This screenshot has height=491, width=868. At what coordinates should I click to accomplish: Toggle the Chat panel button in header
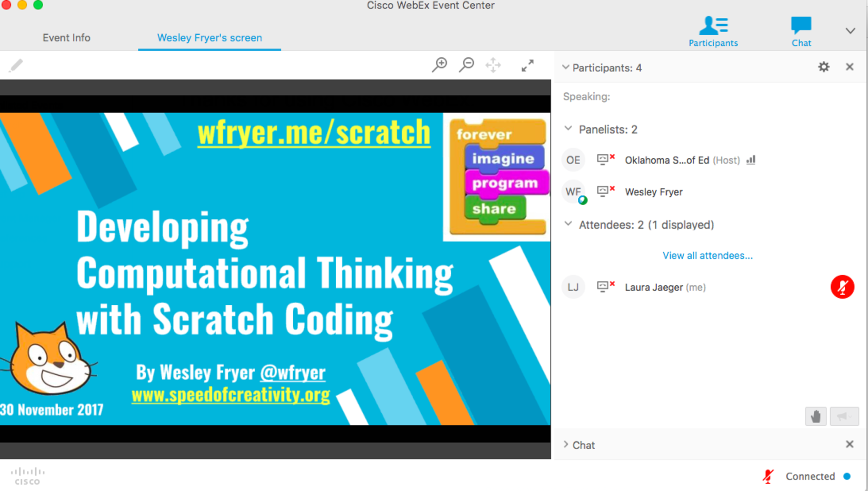pyautogui.click(x=801, y=31)
